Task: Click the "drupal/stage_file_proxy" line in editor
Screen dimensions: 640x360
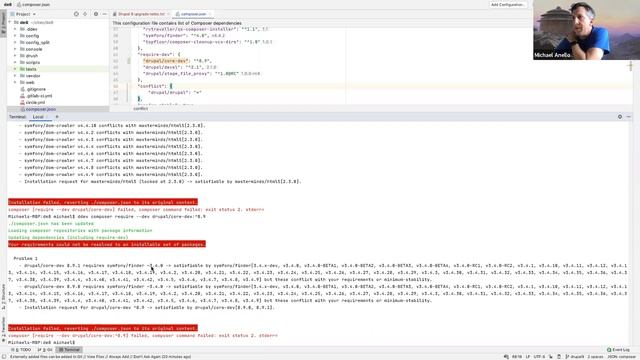Action: 201,73
